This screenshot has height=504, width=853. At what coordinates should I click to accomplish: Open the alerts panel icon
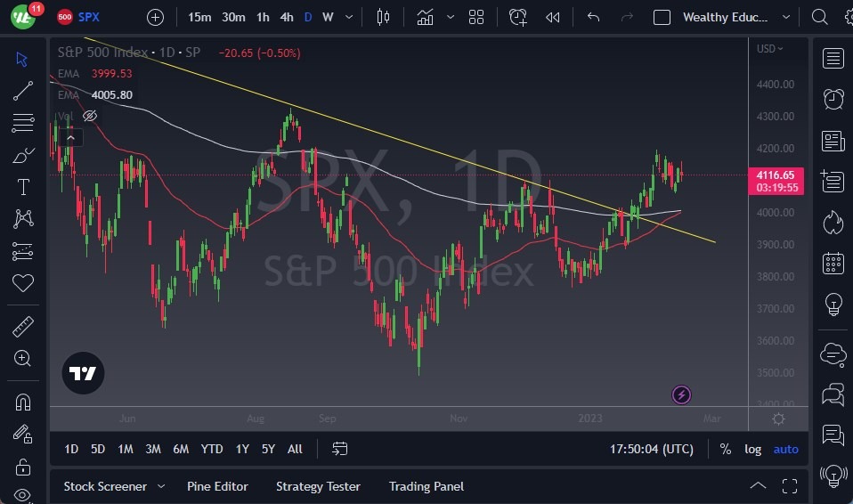[833, 99]
